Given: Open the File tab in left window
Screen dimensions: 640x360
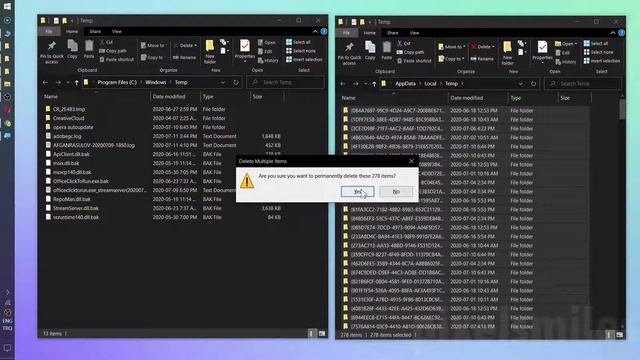Looking at the screenshot, I should pos(49,31).
